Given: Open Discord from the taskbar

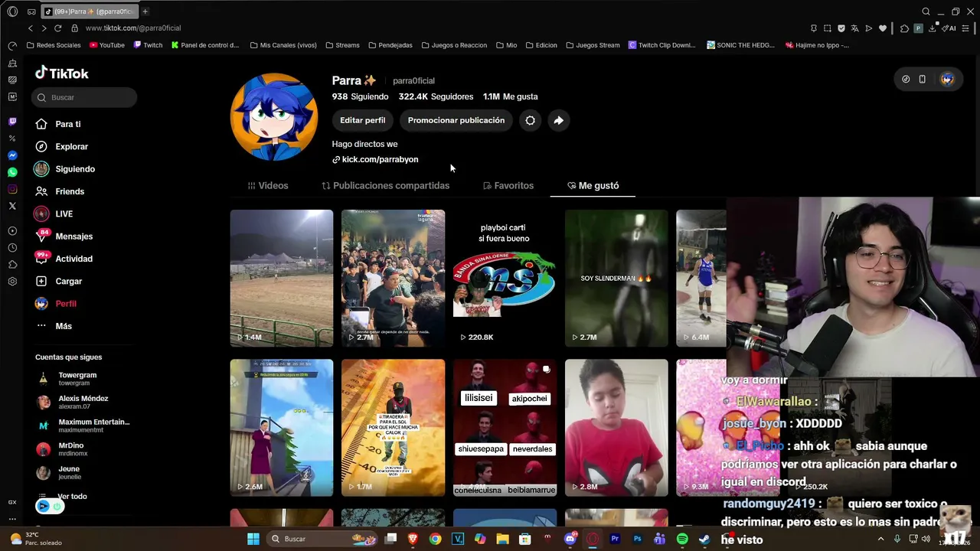Looking at the screenshot, I should point(570,539).
